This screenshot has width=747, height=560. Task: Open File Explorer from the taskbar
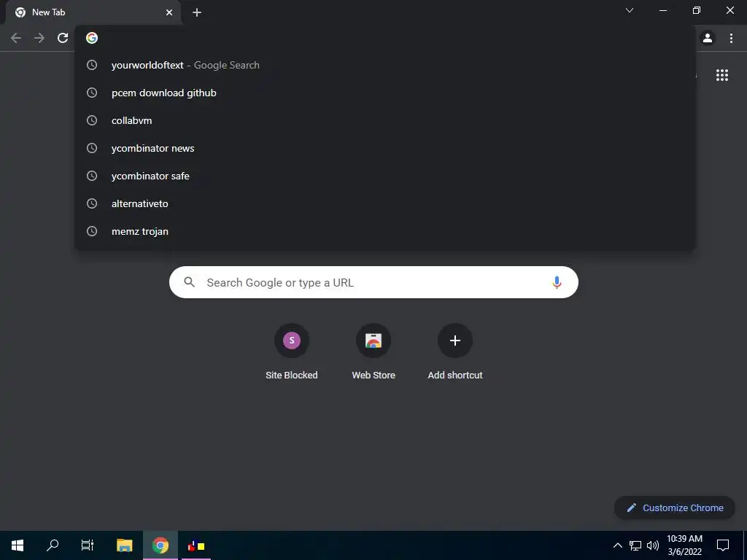coord(124,545)
